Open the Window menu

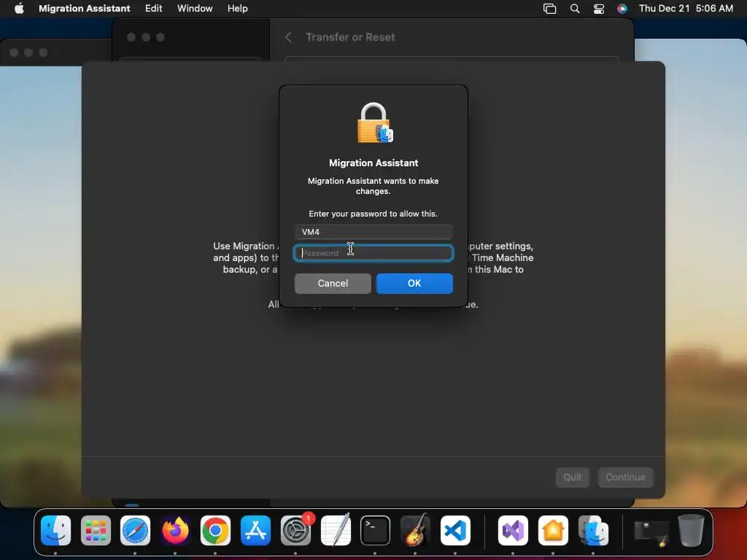[195, 8]
